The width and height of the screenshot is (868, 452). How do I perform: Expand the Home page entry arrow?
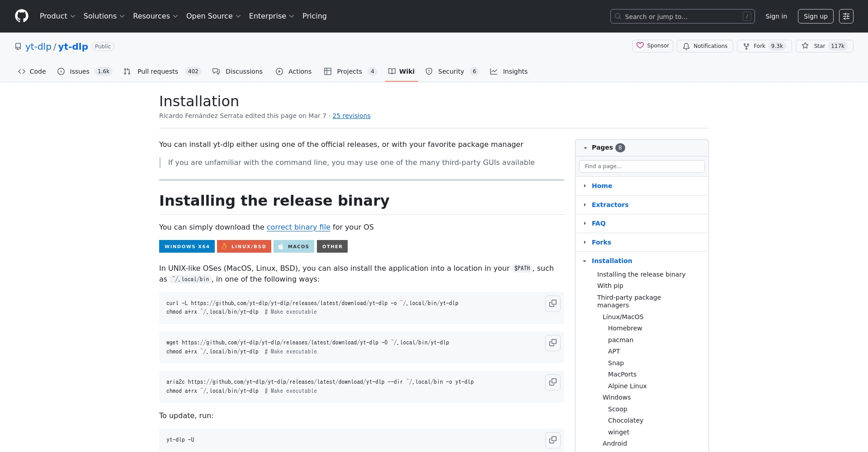[585, 186]
